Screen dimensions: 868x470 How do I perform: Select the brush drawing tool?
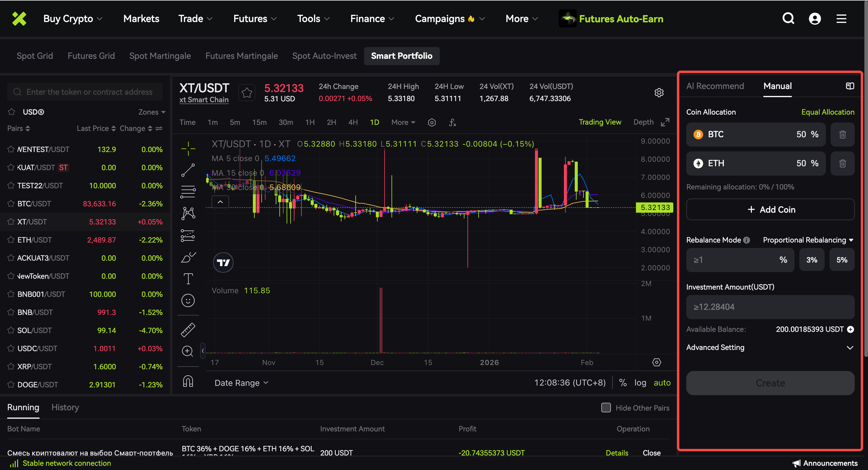pyautogui.click(x=188, y=257)
